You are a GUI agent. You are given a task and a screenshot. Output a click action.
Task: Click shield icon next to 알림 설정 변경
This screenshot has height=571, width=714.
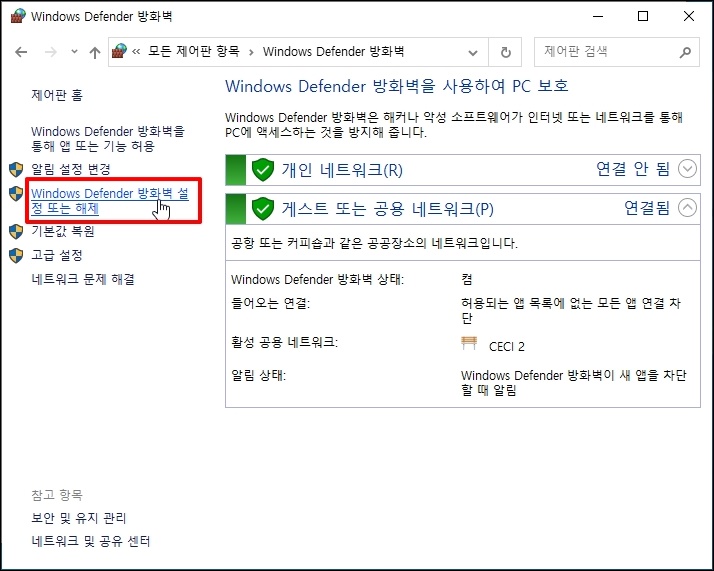click(16, 169)
